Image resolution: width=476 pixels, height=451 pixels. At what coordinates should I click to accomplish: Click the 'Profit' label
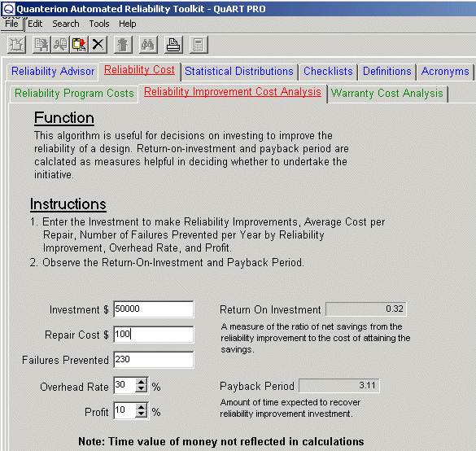coord(97,412)
